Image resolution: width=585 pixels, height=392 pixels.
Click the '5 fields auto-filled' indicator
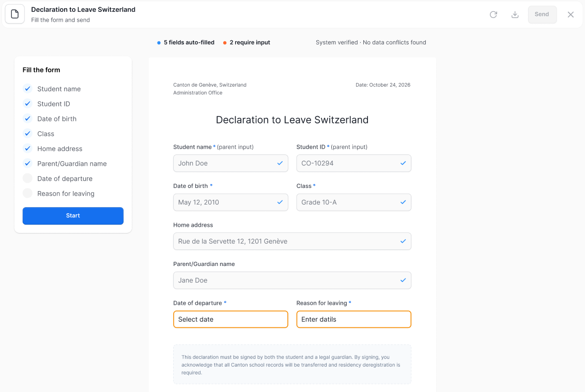tap(186, 42)
